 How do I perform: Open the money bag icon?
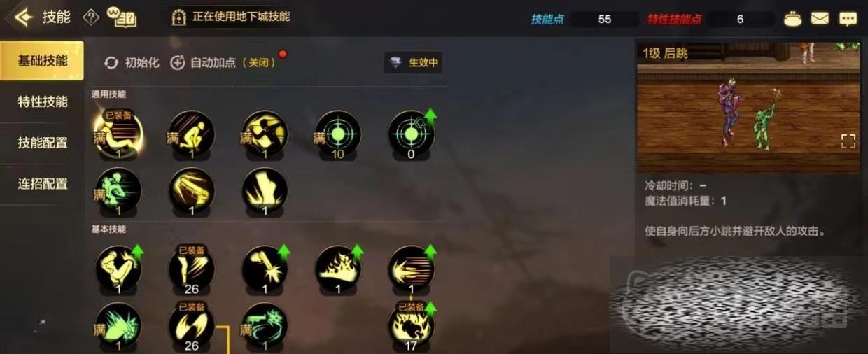click(x=792, y=19)
